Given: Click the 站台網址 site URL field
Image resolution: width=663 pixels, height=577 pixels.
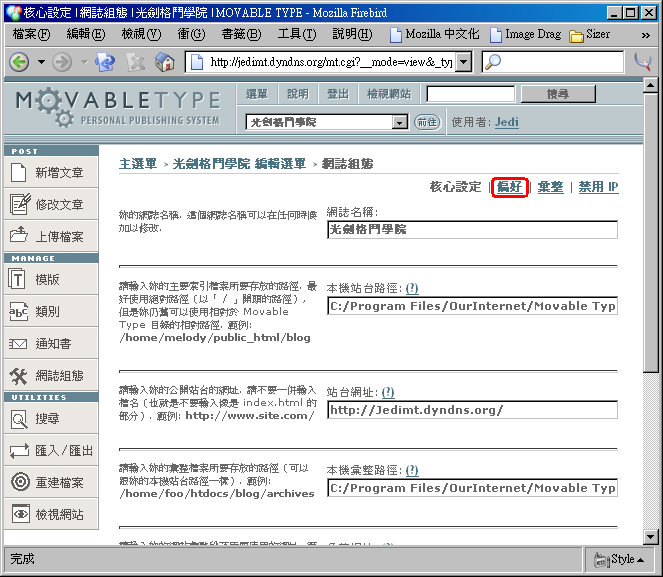Looking at the screenshot, I should pyautogui.click(x=472, y=410).
